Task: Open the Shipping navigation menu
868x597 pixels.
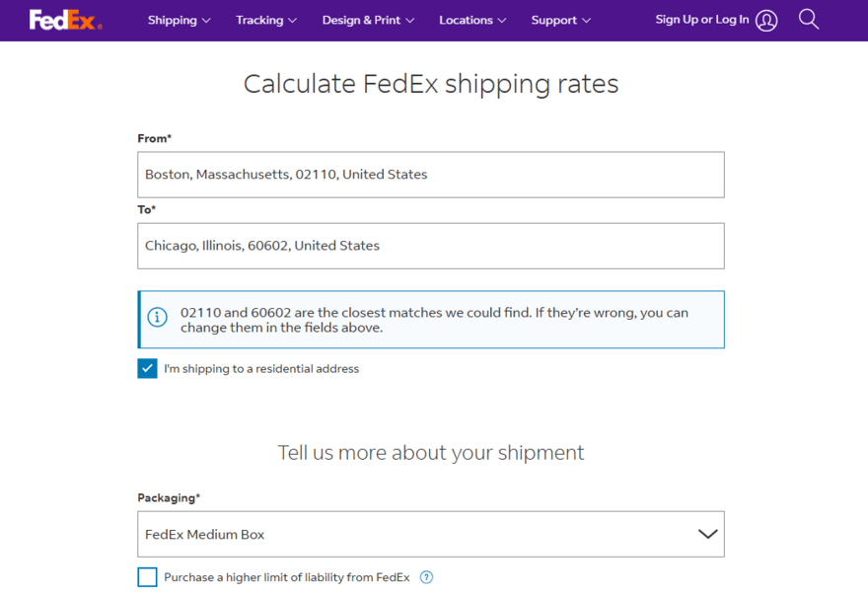Action: (171, 20)
